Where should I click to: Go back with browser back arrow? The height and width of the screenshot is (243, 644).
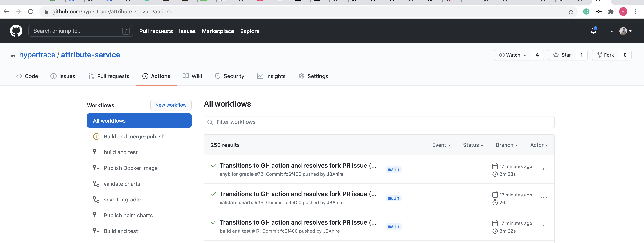coord(6,12)
